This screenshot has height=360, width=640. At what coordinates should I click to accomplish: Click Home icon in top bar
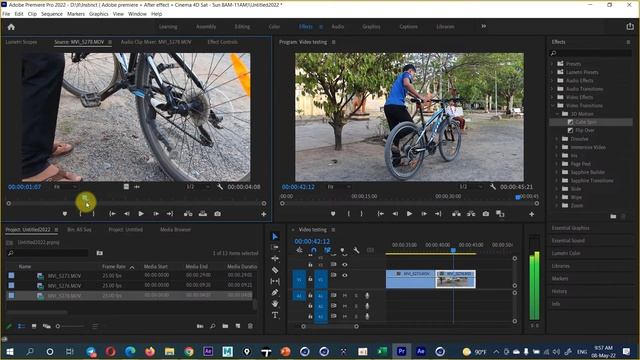pyautogui.click(x=11, y=27)
